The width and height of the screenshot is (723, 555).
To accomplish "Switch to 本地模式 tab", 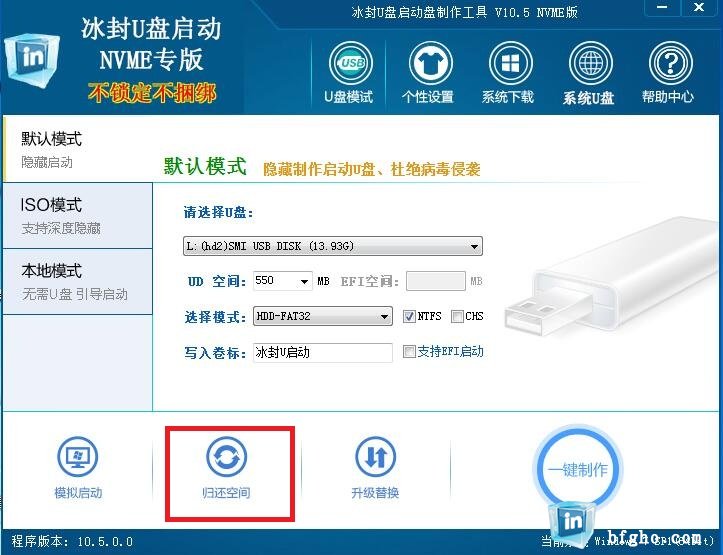I will click(77, 282).
